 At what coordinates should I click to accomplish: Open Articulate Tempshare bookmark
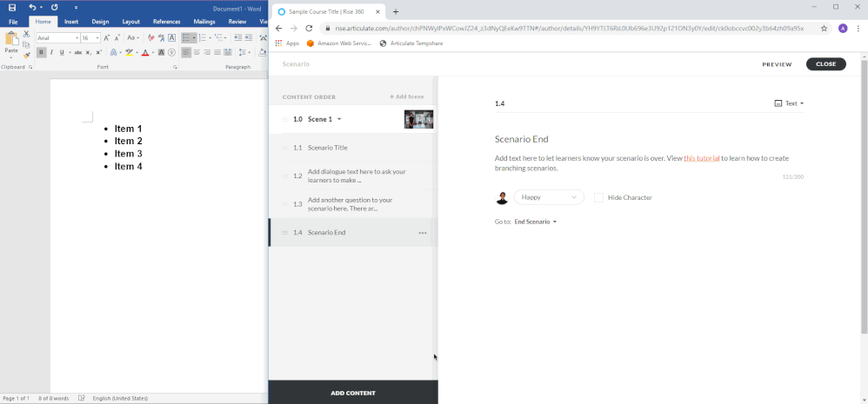coord(411,43)
